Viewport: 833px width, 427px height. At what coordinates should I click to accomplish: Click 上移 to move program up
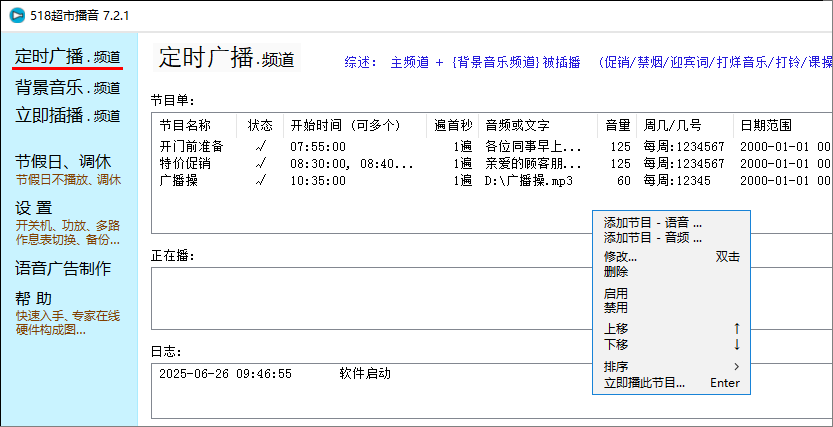pyautogui.click(x=616, y=329)
